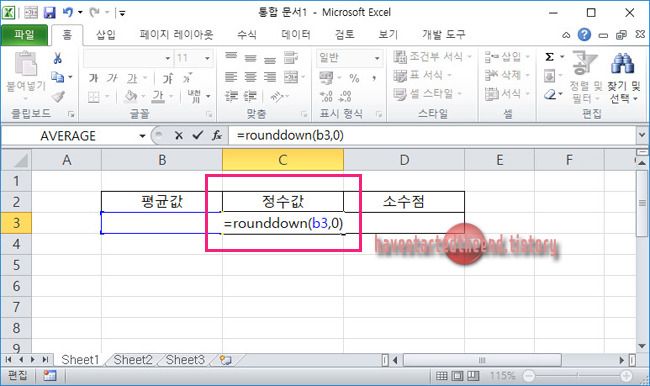Click the decrease font size icon
650x386 pixels.
(187, 78)
